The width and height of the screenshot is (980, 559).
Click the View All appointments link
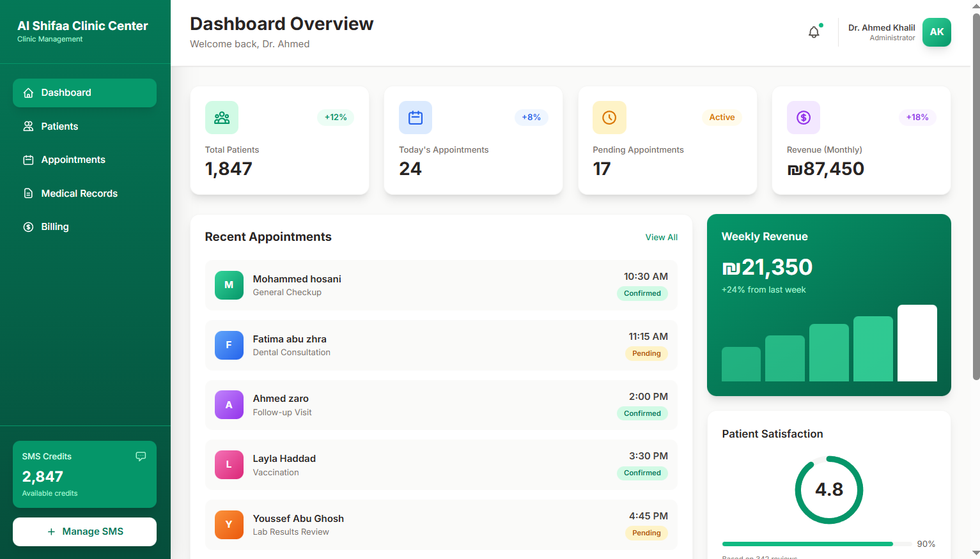661,237
